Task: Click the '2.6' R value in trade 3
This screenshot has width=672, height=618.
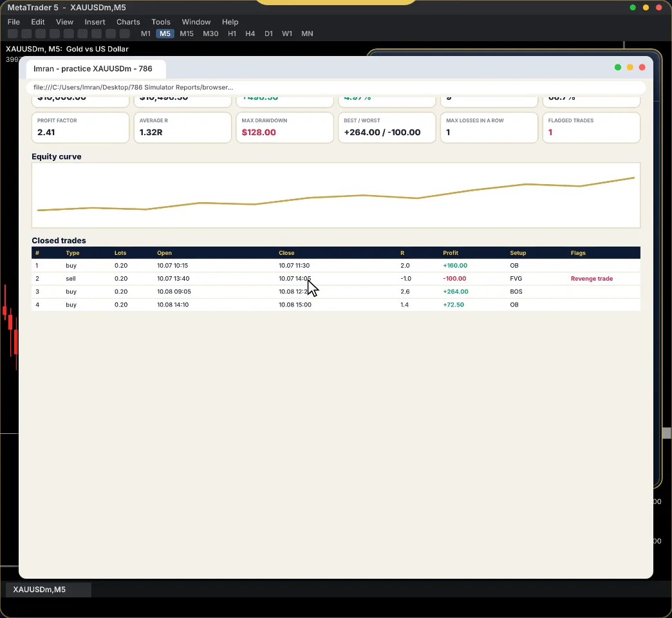Action: coord(405,292)
